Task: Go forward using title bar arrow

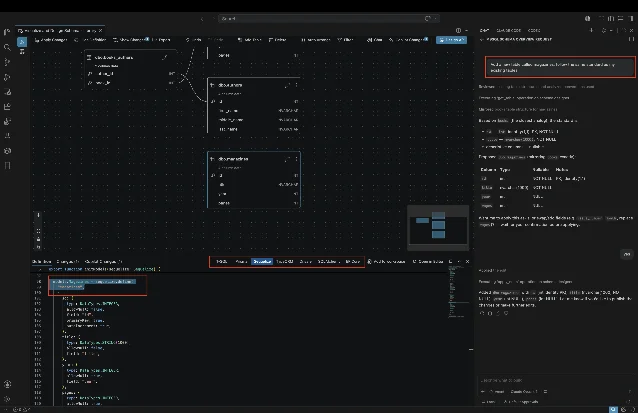Action: click(213, 19)
